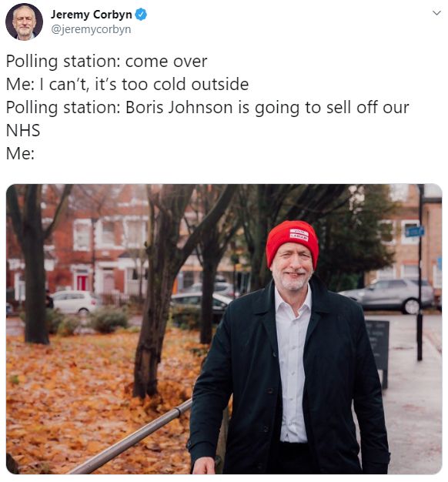Click the white parked car in the photo
Viewport: 448px width, 482px height.
[75, 302]
